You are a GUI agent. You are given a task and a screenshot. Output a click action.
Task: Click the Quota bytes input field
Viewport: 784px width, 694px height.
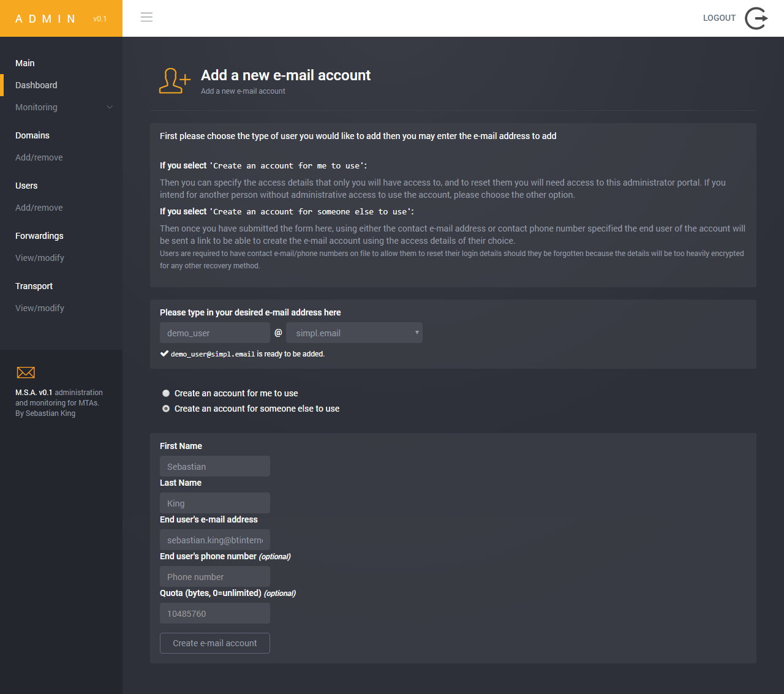pyautogui.click(x=214, y=613)
